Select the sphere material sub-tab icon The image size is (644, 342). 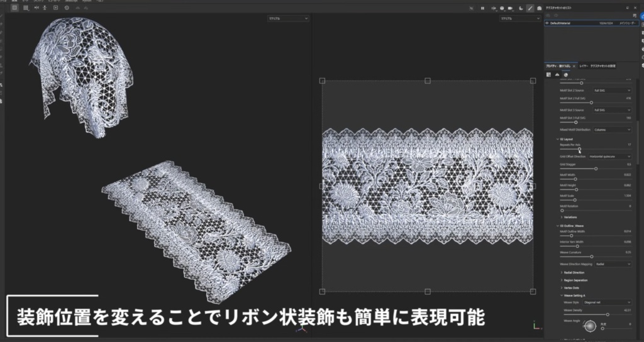click(x=566, y=75)
